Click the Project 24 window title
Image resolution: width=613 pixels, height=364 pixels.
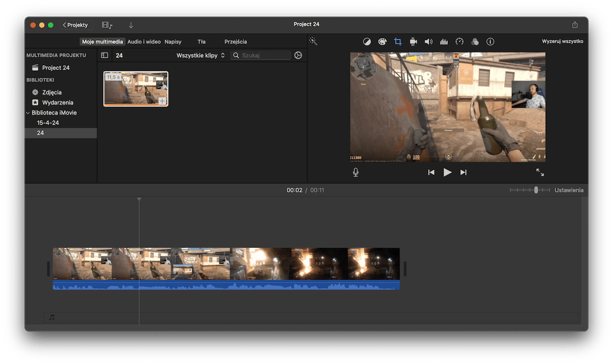(306, 24)
